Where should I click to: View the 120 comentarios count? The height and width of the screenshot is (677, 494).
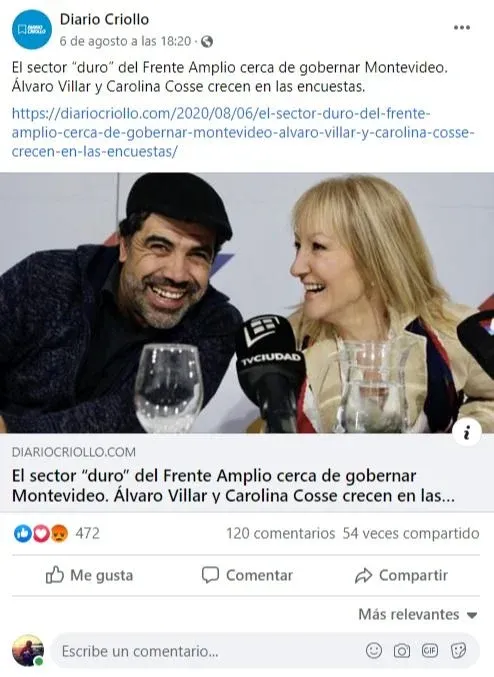click(x=281, y=534)
